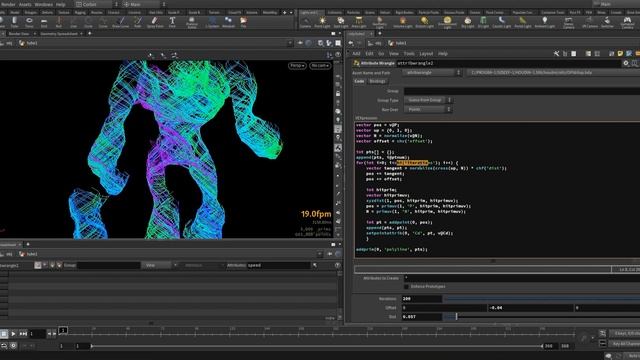The width and height of the screenshot is (640, 360).
Task: Add a Sky Light from shelf
Action: click(468, 22)
